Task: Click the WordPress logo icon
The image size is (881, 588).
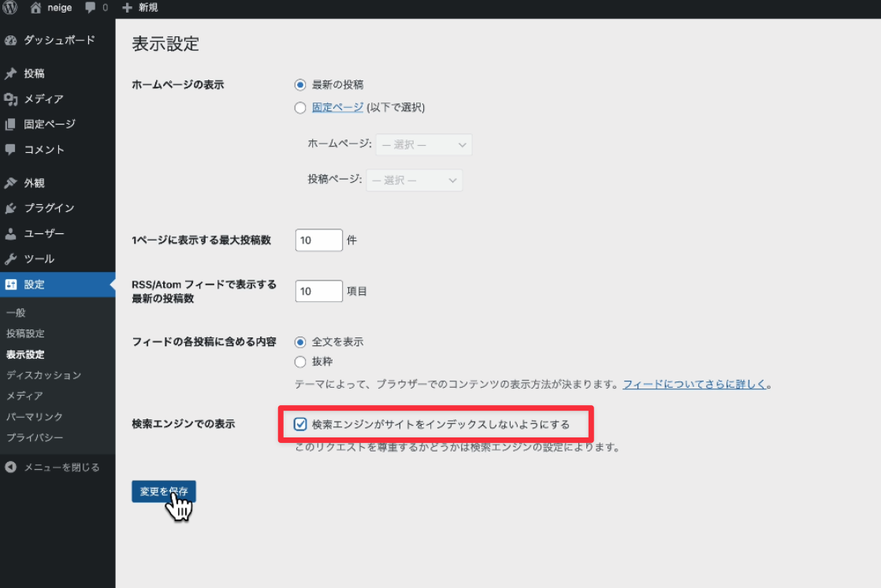Action: [x=10, y=8]
